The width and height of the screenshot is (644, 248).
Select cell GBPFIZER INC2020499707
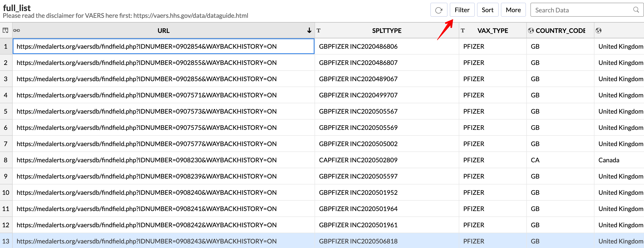[387, 95]
